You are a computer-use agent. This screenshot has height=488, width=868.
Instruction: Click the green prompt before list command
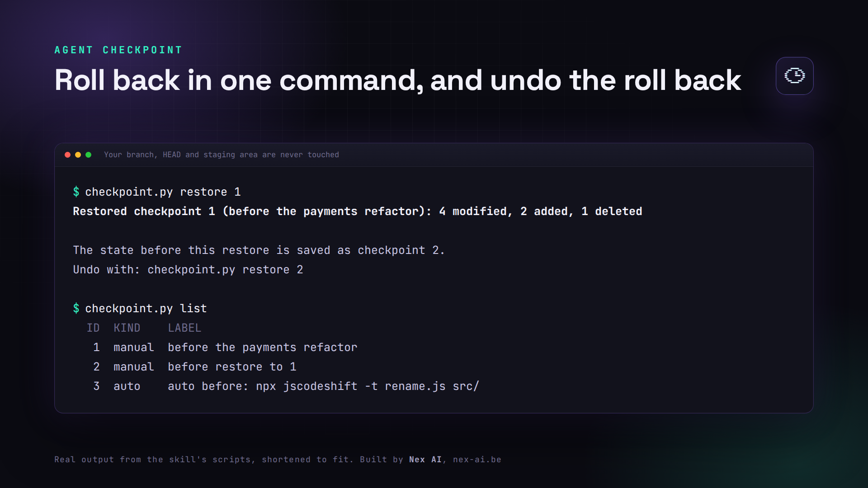(x=76, y=309)
